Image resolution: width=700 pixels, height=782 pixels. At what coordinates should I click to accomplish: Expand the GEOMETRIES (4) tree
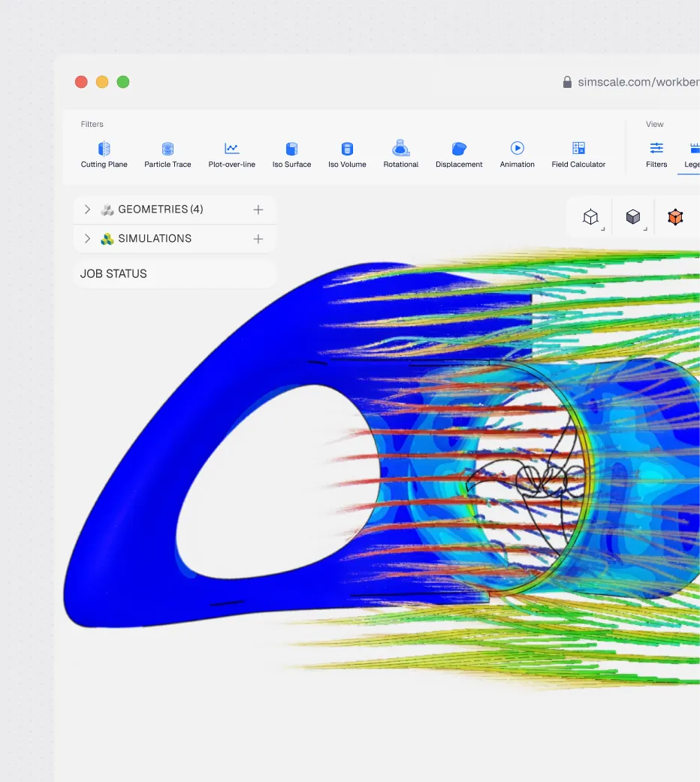(x=87, y=210)
